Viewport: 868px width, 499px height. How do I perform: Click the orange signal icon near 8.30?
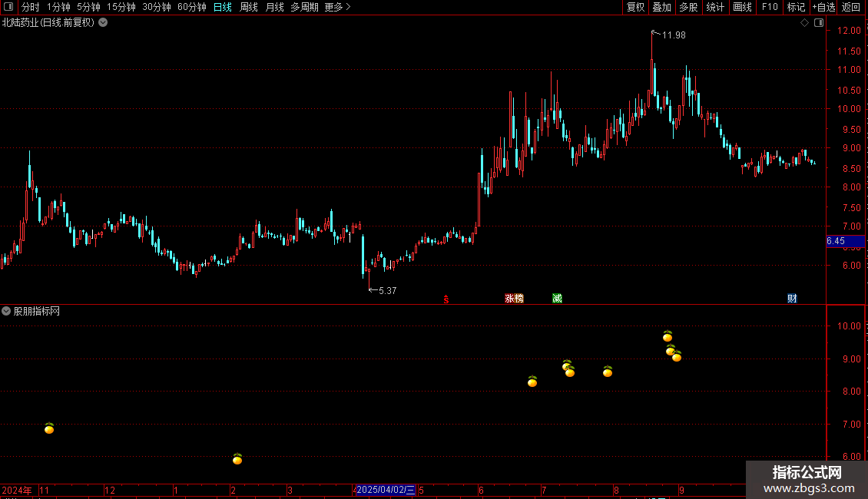[532, 382]
